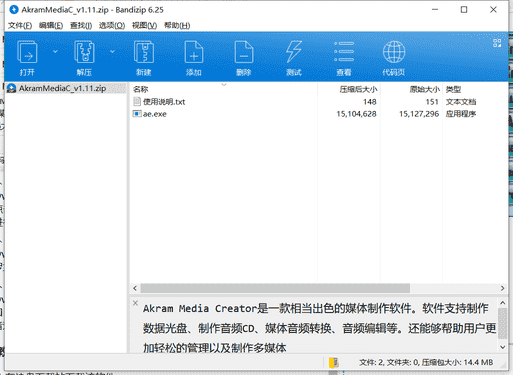Click the original size 151 cell

tap(432, 102)
